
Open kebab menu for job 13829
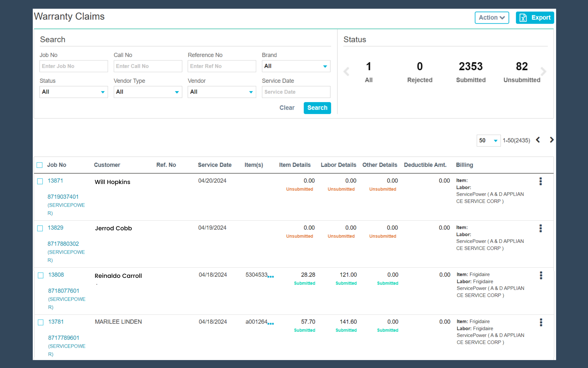(x=541, y=228)
